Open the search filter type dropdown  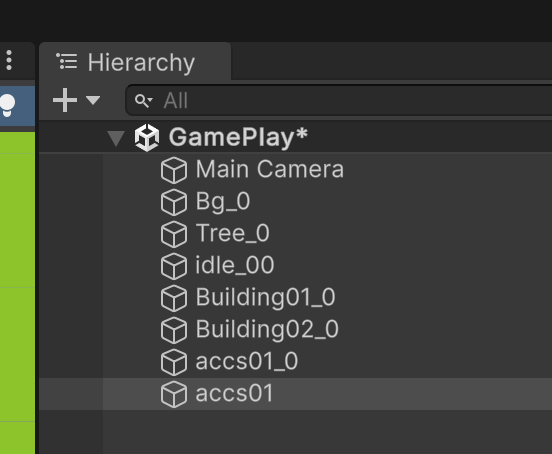click(144, 101)
